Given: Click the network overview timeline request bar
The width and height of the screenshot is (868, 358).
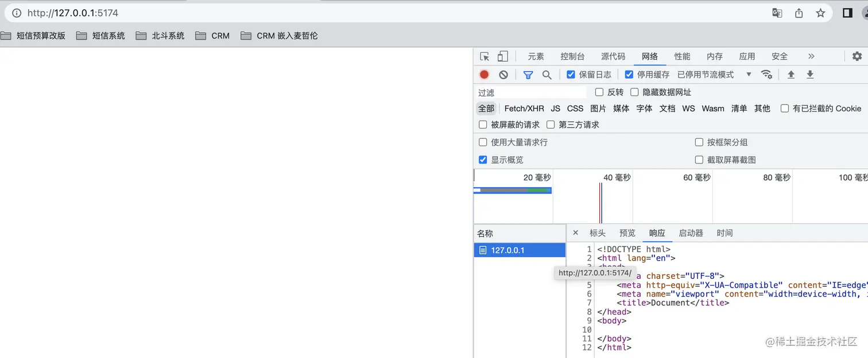Looking at the screenshot, I should point(513,190).
